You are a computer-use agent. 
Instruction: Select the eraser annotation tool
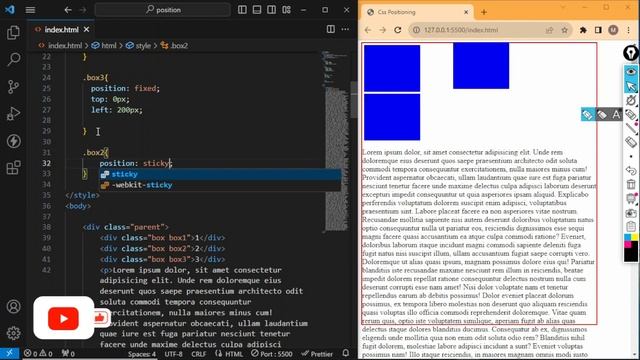[631, 142]
